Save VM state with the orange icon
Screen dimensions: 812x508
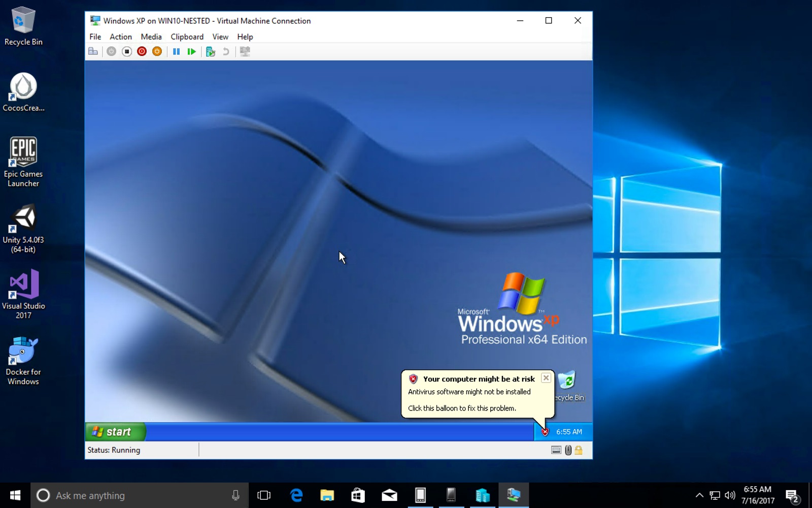(157, 51)
